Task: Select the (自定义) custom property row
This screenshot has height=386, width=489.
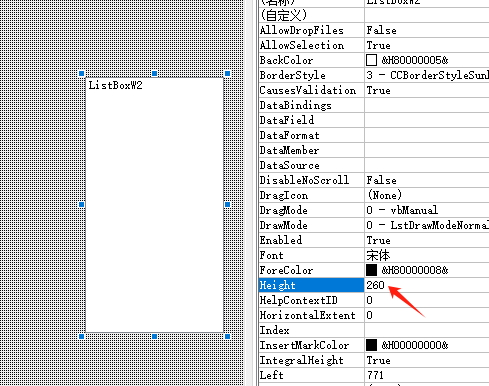Action: click(x=374, y=15)
